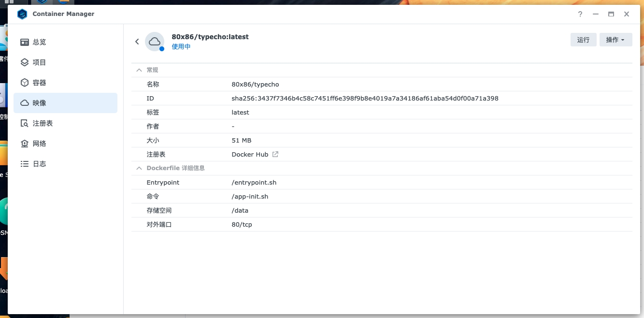Select the 映像 images section
The height and width of the screenshot is (318, 644).
click(x=65, y=103)
